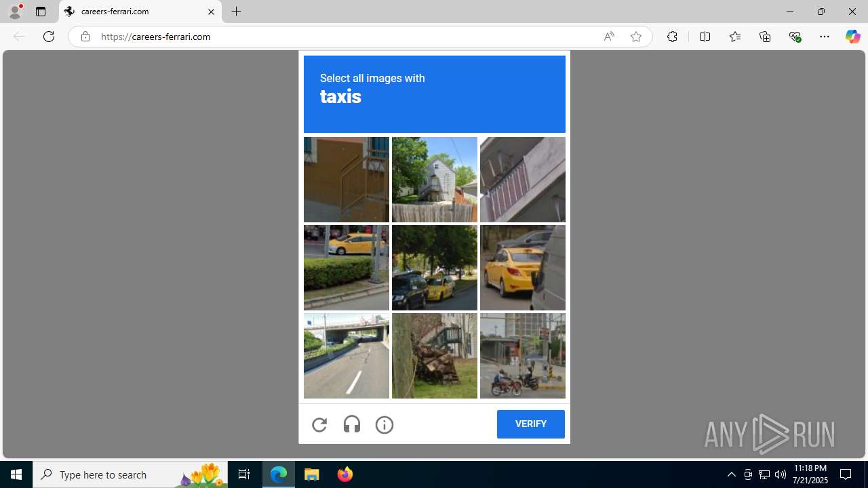Close the careers-ferrari.com tab

click(211, 12)
